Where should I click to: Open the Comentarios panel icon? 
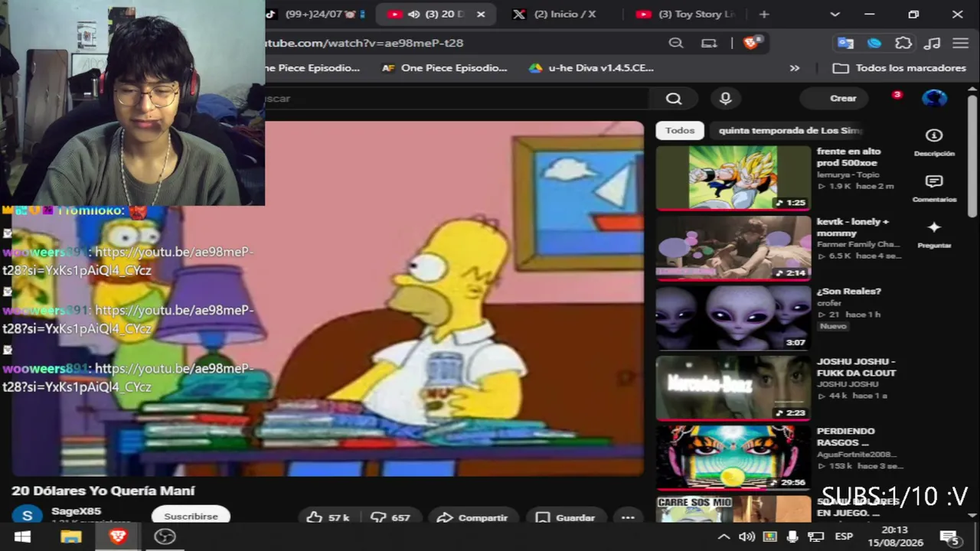[934, 181]
